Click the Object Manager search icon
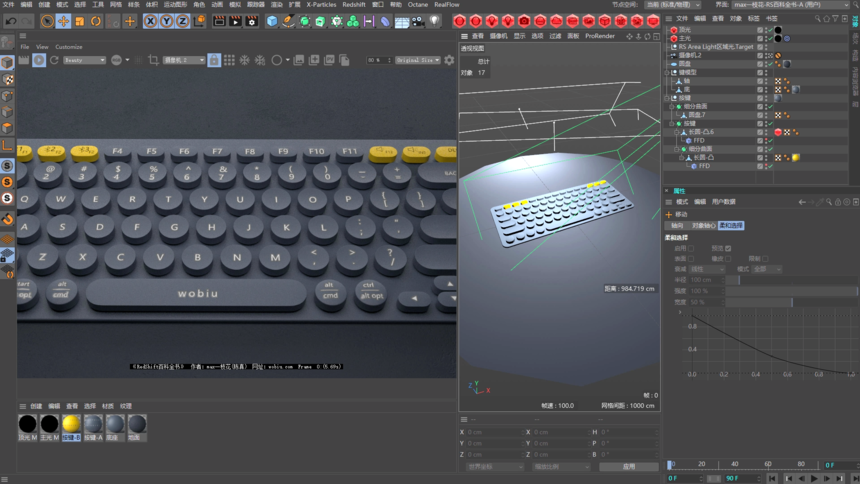The height and width of the screenshot is (484, 860). click(817, 19)
